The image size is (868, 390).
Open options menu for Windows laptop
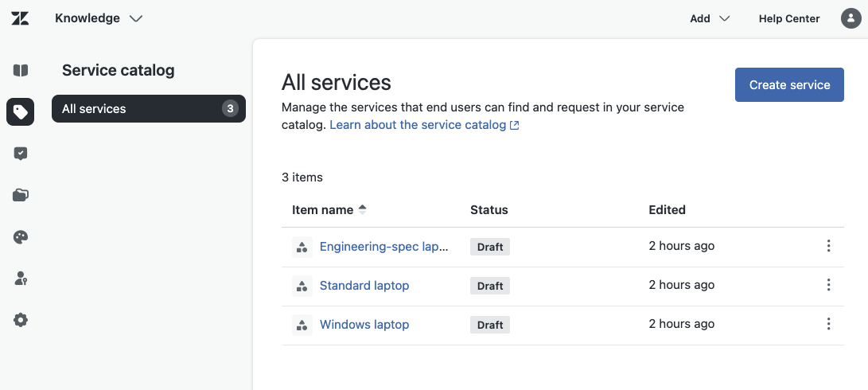pos(828,324)
